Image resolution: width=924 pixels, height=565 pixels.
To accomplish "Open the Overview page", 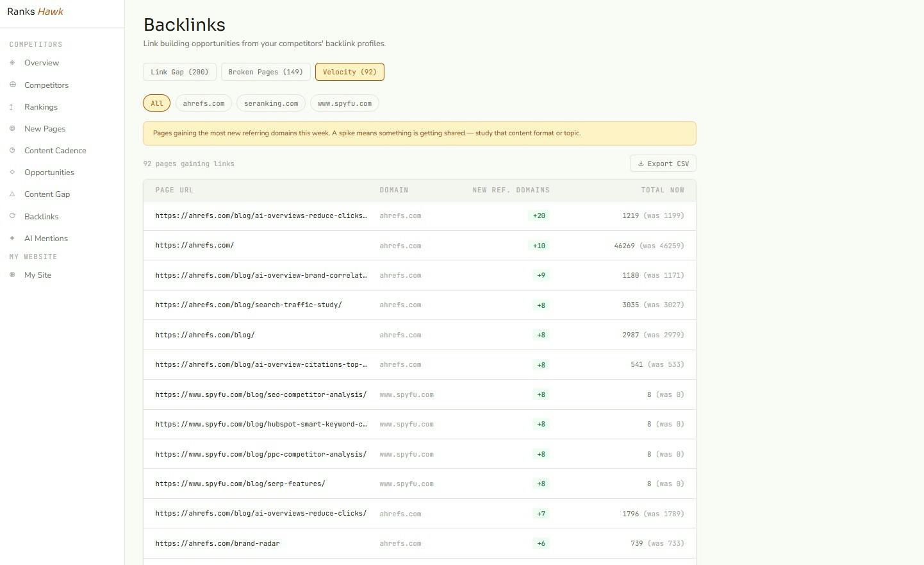I will point(42,63).
